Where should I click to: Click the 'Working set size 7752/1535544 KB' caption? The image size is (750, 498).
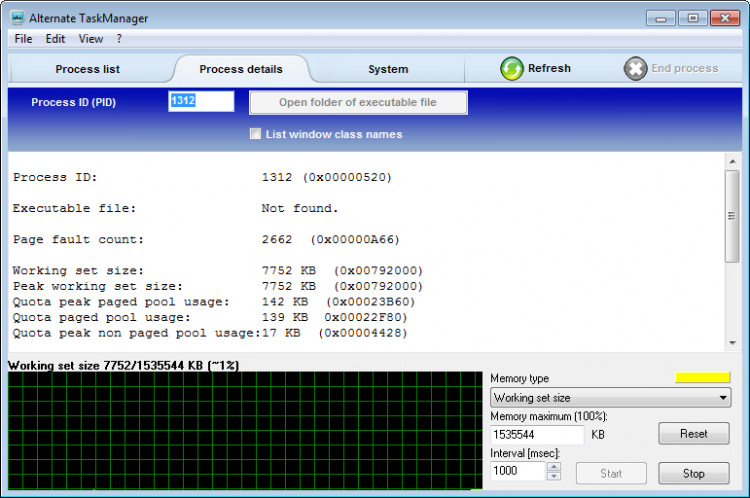click(x=123, y=365)
